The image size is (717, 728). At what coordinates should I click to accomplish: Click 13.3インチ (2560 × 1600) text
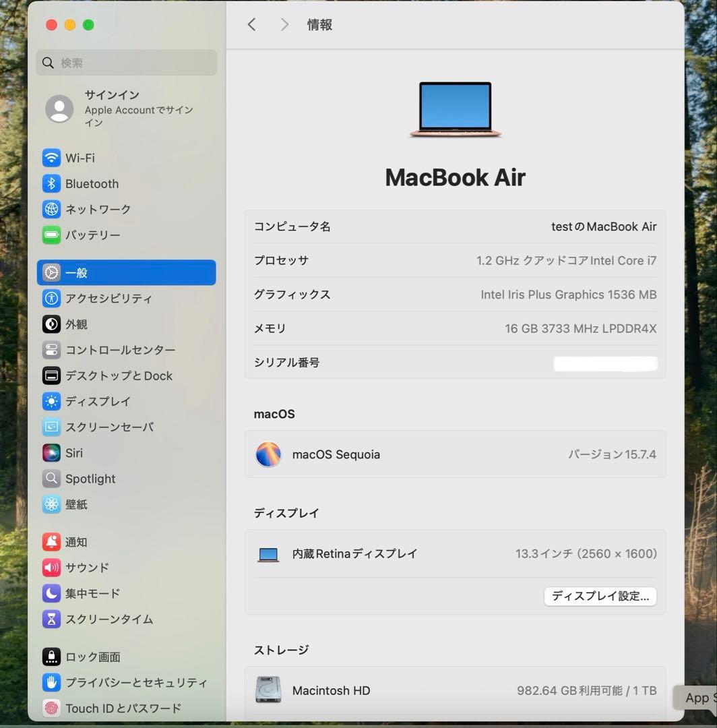click(x=586, y=553)
